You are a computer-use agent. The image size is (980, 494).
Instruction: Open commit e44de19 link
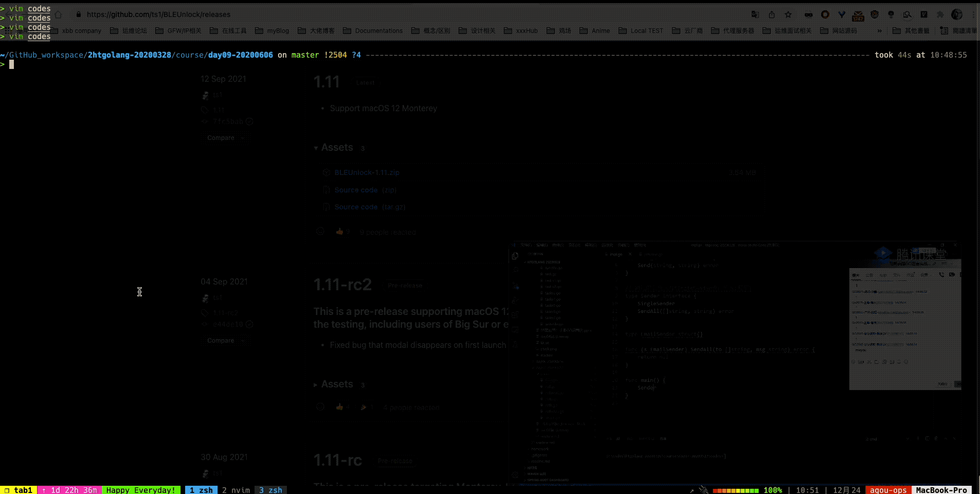(228, 324)
